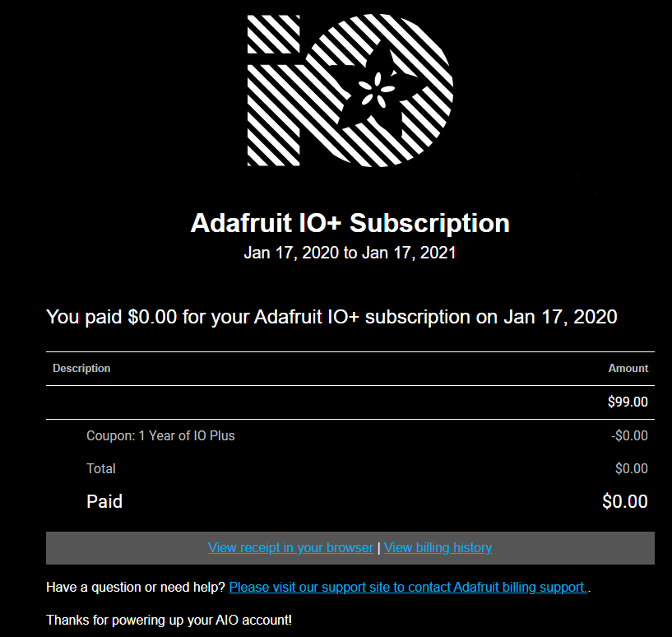Click the Adafruit IO+ Subscription heading
The width and height of the screenshot is (672, 637).
click(x=350, y=223)
